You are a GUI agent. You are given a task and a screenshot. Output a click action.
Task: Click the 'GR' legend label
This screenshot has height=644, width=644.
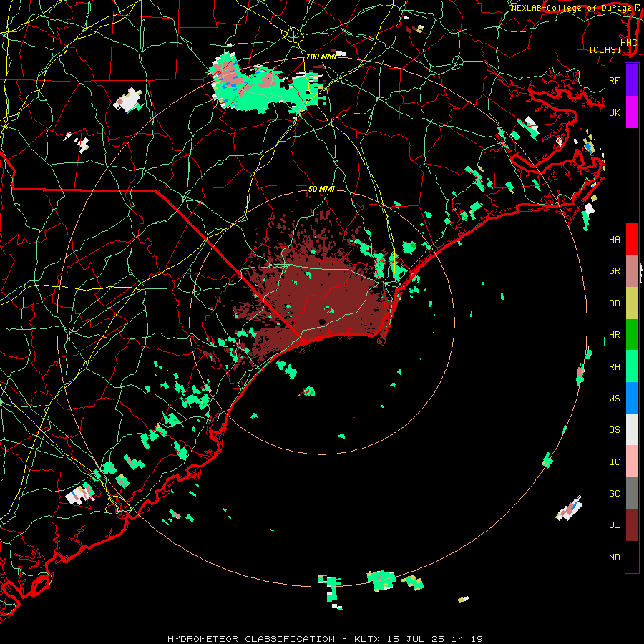tap(614, 271)
